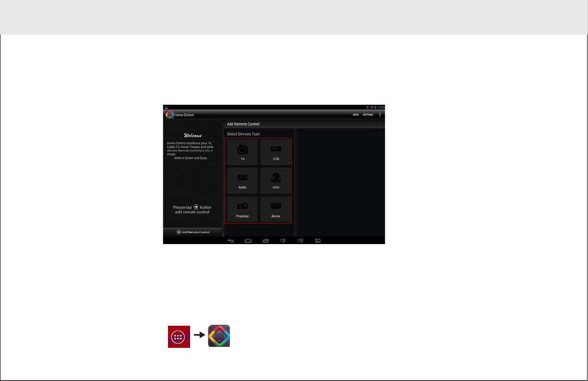Open the three-dot overflow menu
The height and width of the screenshot is (381, 588).
click(x=380, y=115)
